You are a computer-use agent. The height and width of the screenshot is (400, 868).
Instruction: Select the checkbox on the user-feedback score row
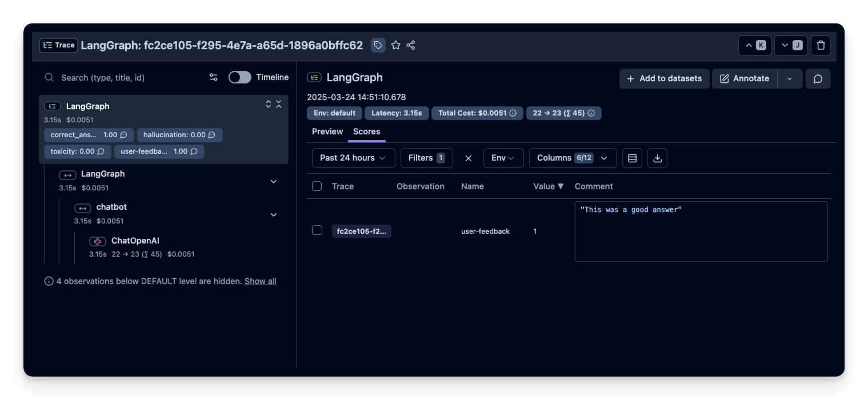click(x=318, y=231)
